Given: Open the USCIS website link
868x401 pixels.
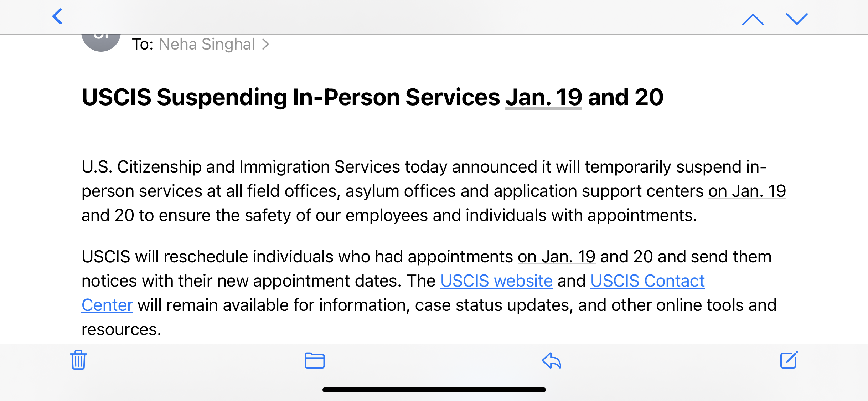Looking at the screenshot, I should coord(496,281).
